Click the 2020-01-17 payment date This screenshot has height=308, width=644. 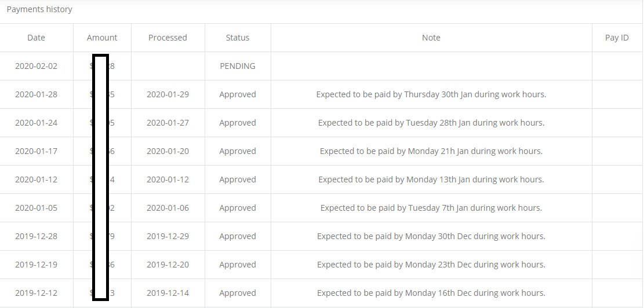36,151
